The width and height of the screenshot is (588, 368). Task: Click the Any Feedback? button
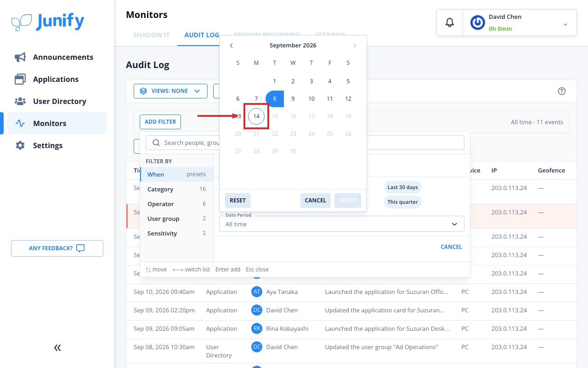point(57,248)
